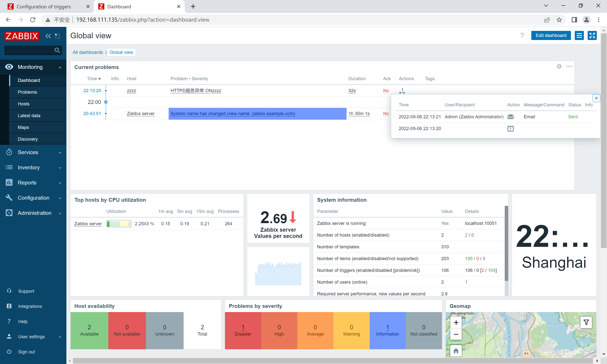The height and width of the screenshot is (364, 607).
Task: Open the 22:13:20 problem time link
Action: [x=92, y=91]
